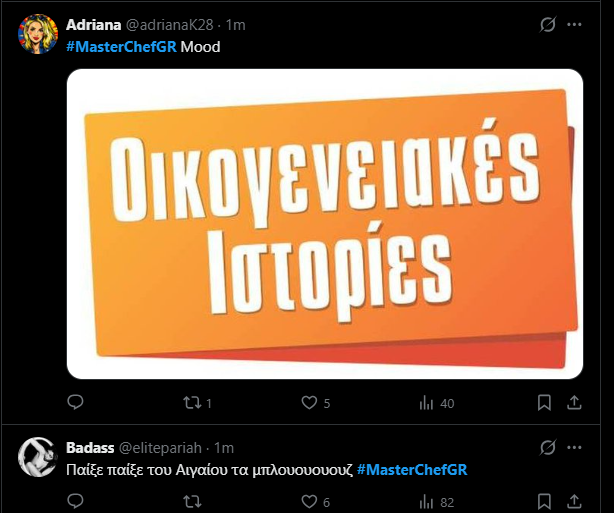This screenshot has width=614, height=513.
Task: Click the @elitepariah handle link
Action: tap(164, 447)
